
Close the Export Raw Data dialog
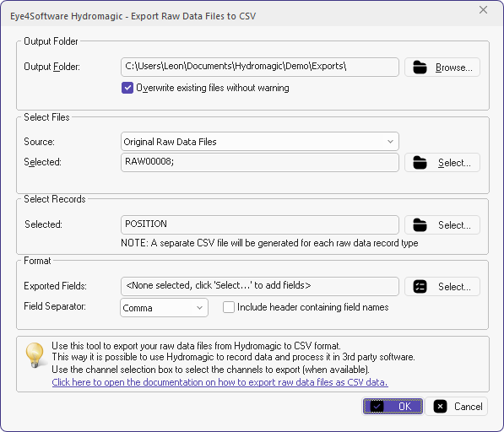483,10
